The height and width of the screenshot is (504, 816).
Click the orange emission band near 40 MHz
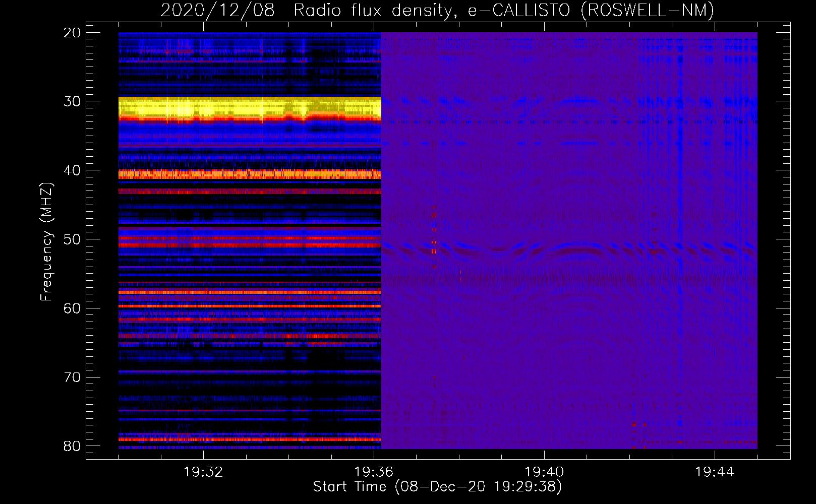pos(250,174)
